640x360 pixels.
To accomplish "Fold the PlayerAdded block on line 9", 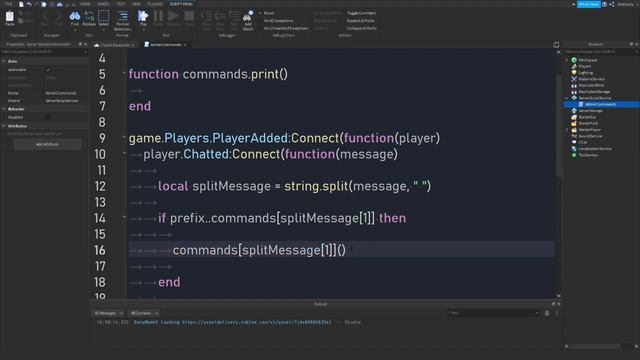I will click(x=124, y=137).
